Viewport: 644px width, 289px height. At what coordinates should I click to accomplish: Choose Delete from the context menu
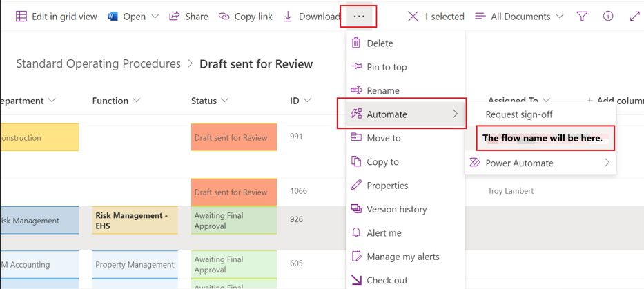click(x=380, y=43)
